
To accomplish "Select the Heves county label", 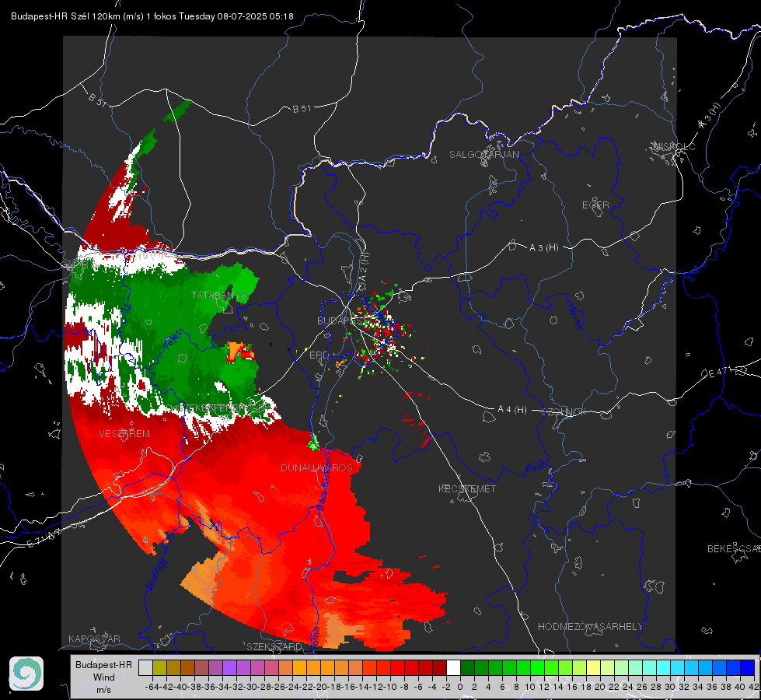I will [574, 317].
